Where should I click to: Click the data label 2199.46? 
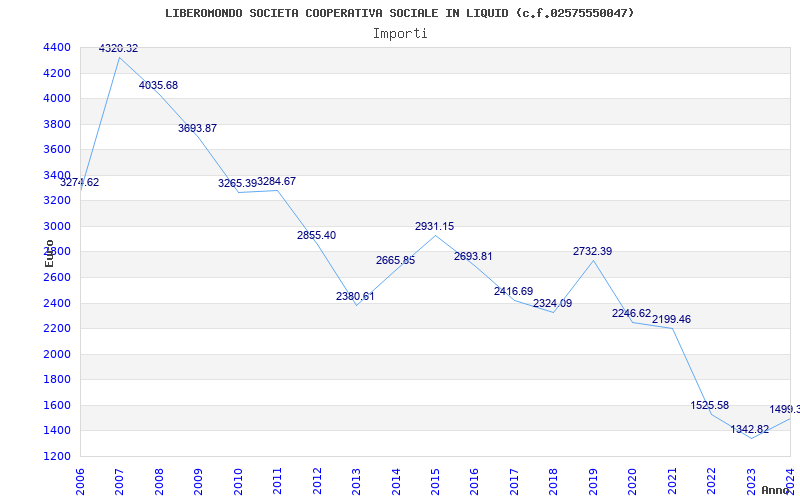point(671,319)
